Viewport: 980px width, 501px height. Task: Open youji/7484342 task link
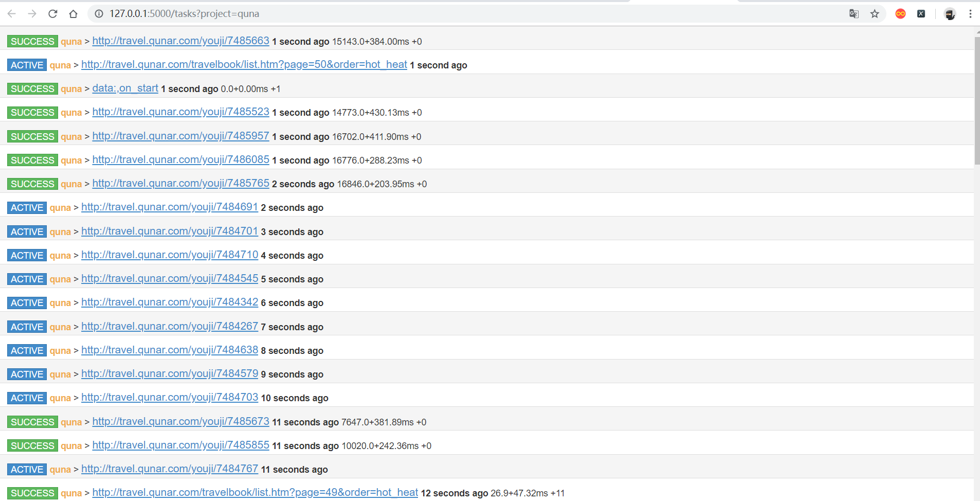[170, 302]
